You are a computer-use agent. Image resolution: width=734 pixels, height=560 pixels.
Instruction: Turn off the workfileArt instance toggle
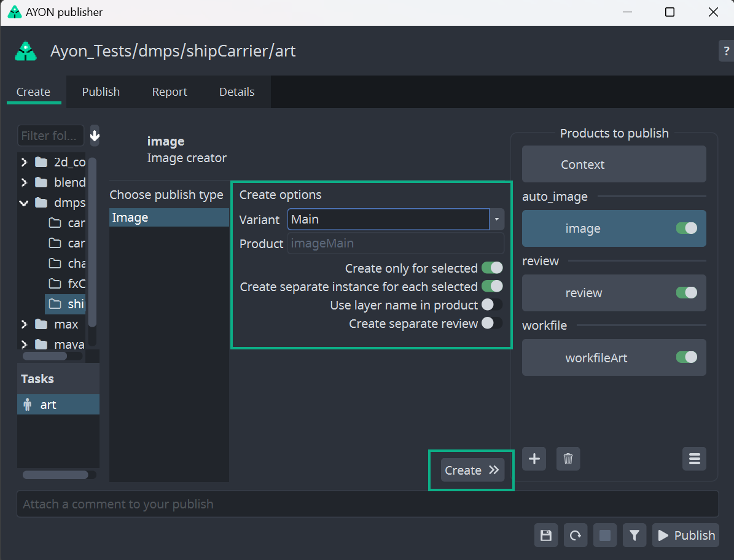click(x=686, y=357)
